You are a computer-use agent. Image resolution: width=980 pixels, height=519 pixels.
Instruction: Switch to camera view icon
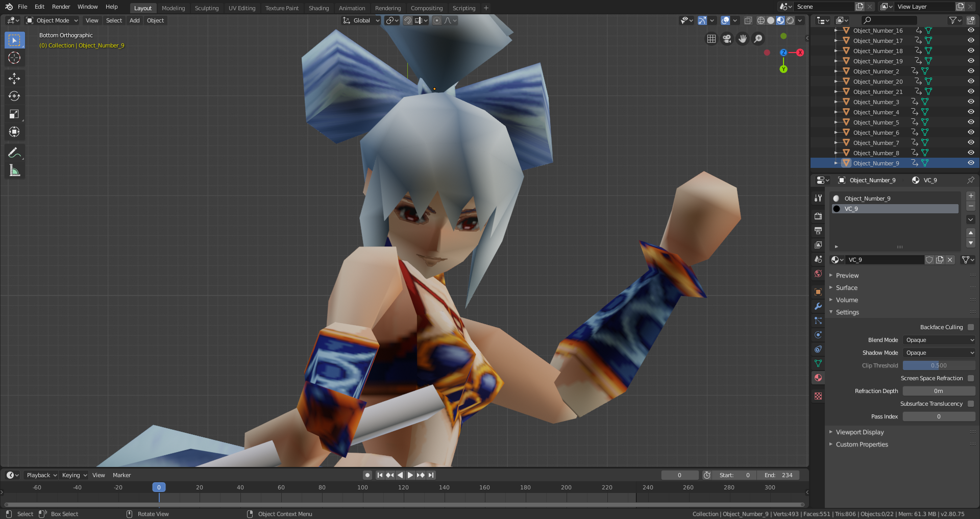(x=727, y=39)
